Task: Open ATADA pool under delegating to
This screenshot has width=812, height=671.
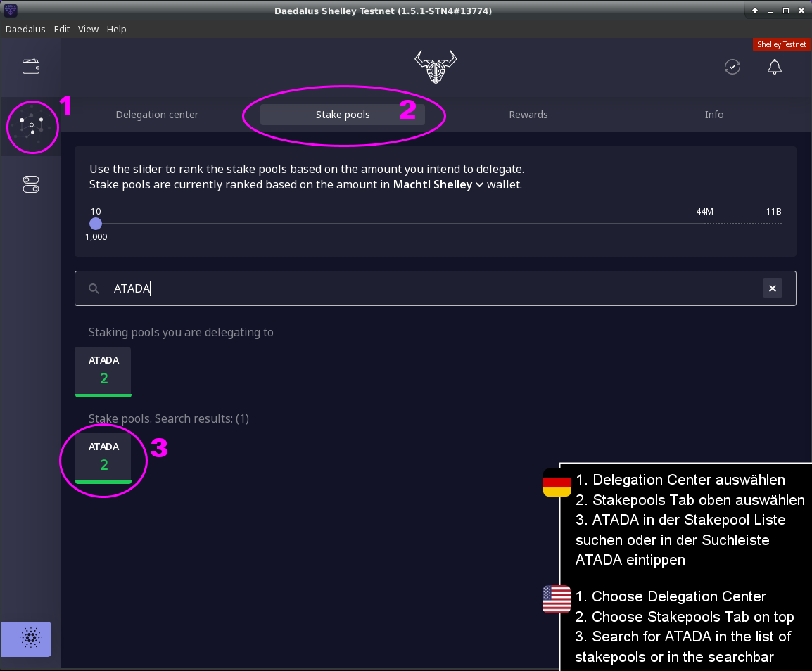Action: click(x=103, y=372)
